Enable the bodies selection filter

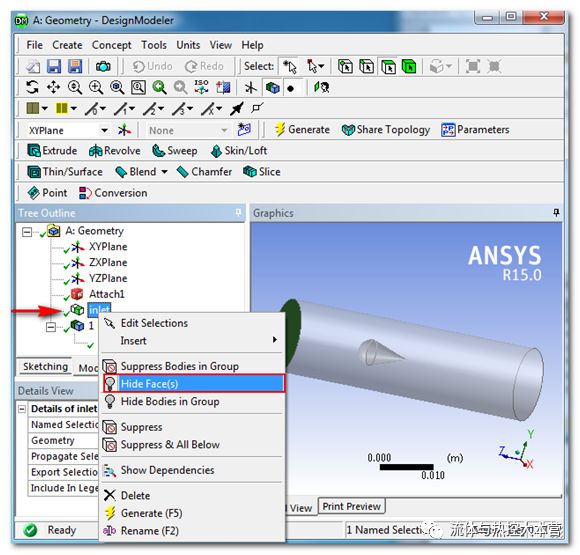click(x=409, y=67)
